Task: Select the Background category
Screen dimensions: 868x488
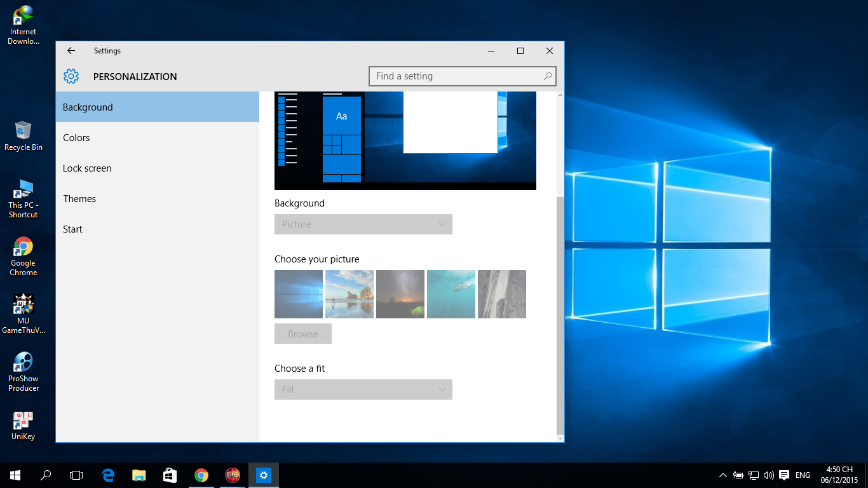Action: (x=158, y=107)
